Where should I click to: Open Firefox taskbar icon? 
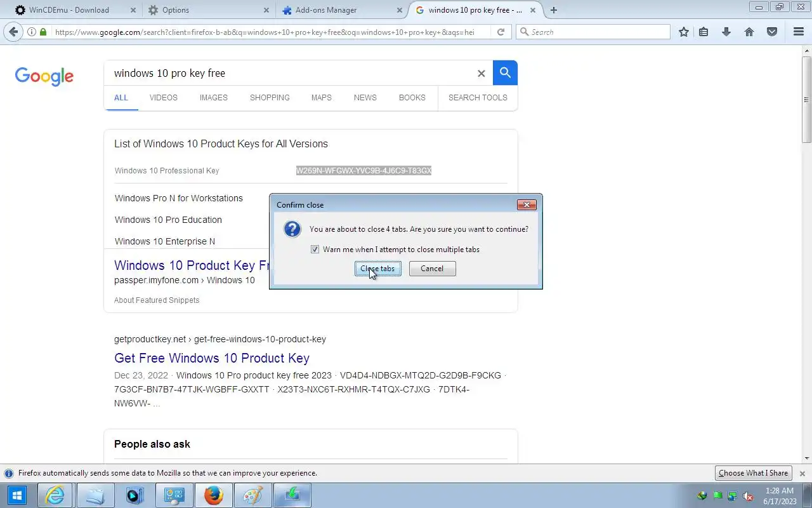point(213,495)
